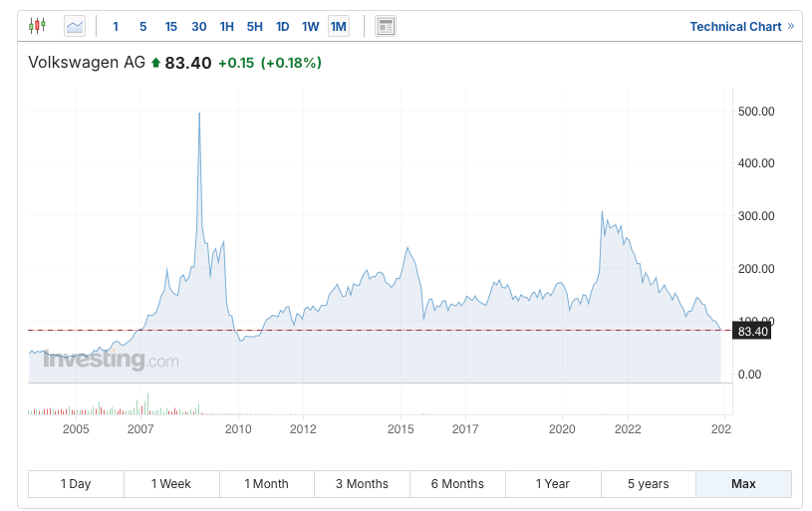Click the 2008 price peak on chart
This screenshot has height=511, width=812.
(x=199, y=114)
